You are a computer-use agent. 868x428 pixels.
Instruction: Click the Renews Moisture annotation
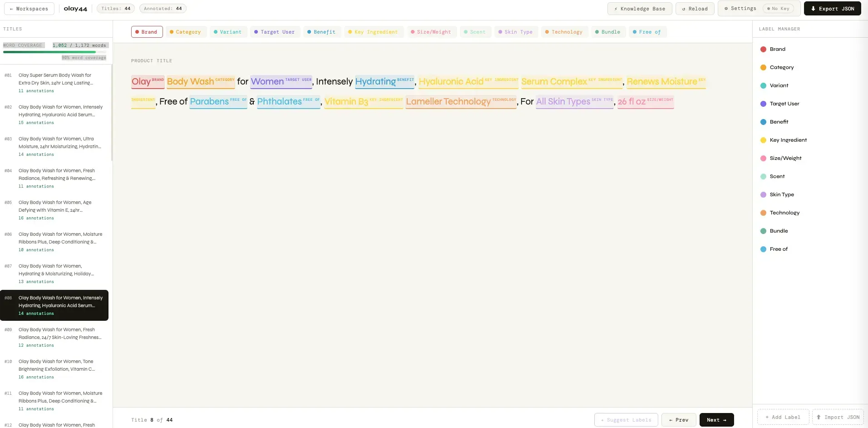[x=666, y=82]
